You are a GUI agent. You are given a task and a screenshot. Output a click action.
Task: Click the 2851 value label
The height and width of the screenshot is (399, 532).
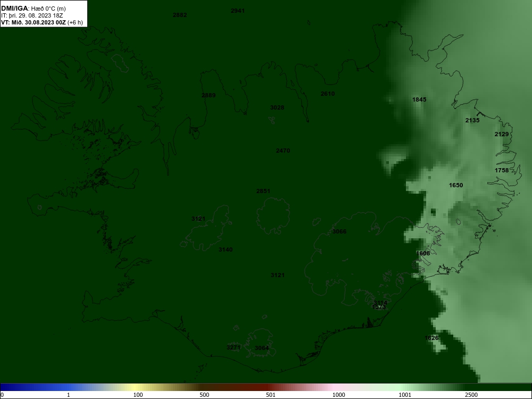[x=263, y=191]
